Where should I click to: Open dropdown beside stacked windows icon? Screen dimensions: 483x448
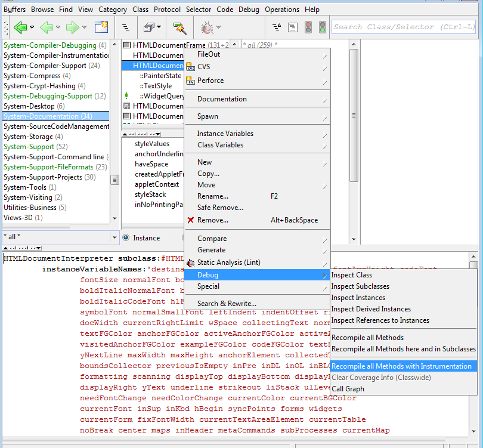pyautogui.click(x=159, y=27)
